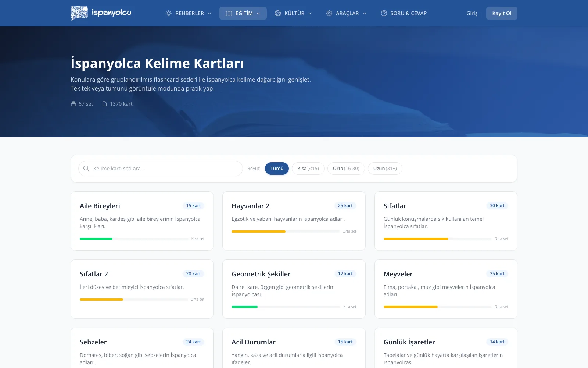
Task: Click the Kayıt Ol button
Action: click(502, 13)
